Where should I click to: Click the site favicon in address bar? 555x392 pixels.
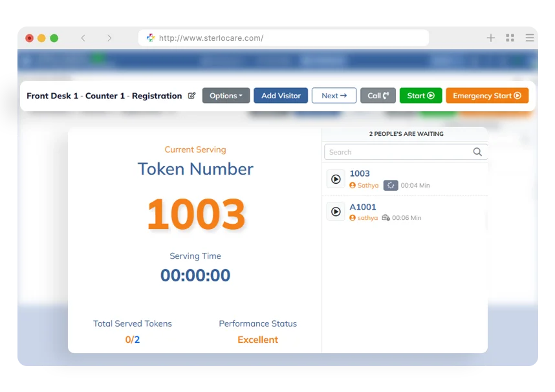click(x=151, y=38)
